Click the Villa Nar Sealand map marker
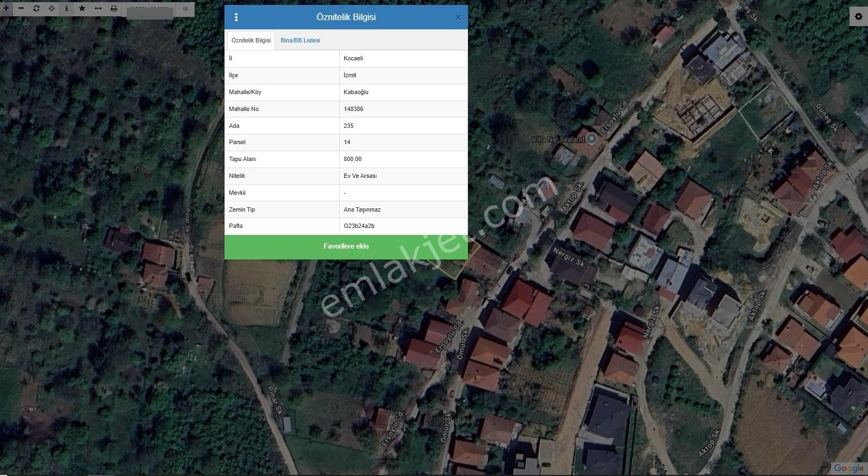868x476 pixels. pyautogui.click(x=592, y=139)
